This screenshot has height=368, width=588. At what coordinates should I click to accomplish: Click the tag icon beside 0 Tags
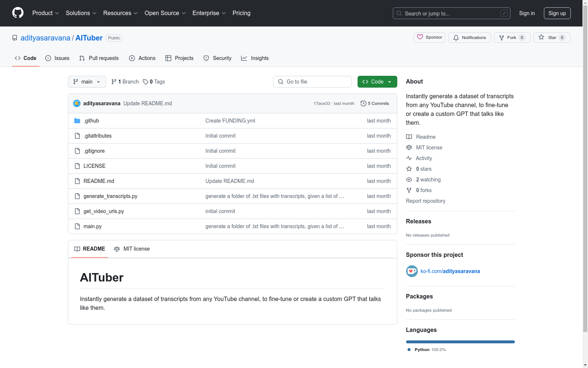pyautogui.click(x=146, y=82)
